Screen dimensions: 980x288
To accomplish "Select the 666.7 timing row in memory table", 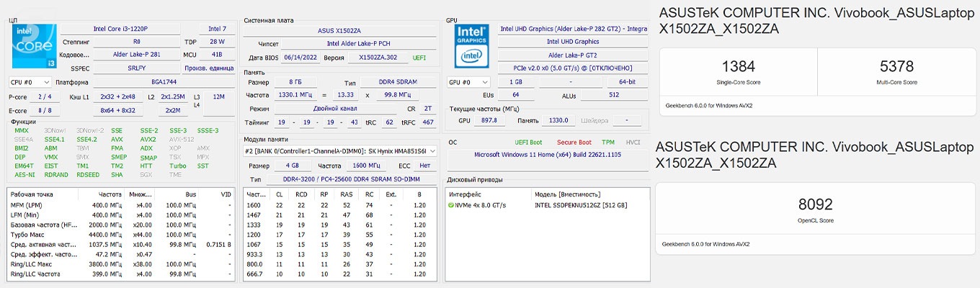I will 341,274.
